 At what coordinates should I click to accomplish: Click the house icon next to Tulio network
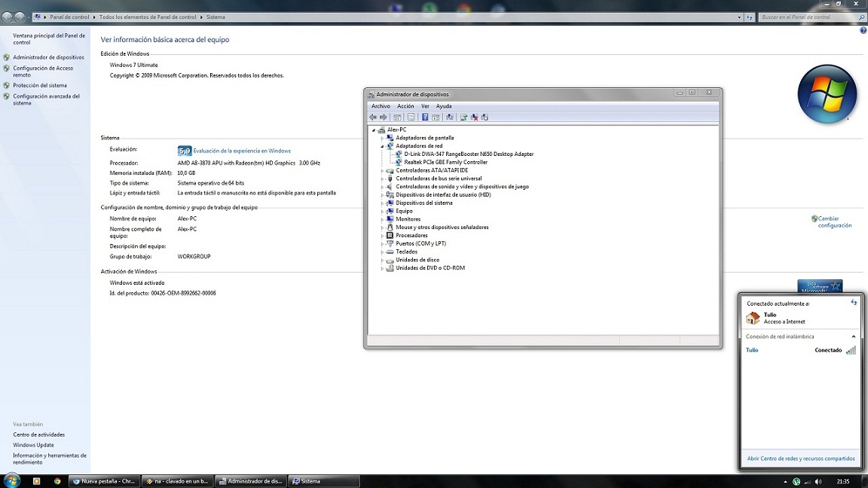753,318
